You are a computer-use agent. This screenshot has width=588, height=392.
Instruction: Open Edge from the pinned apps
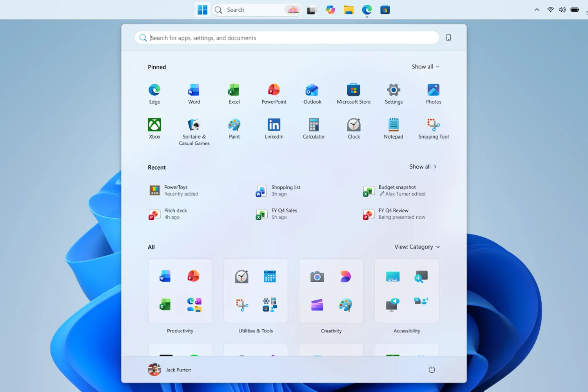click(x=154, y=94)
